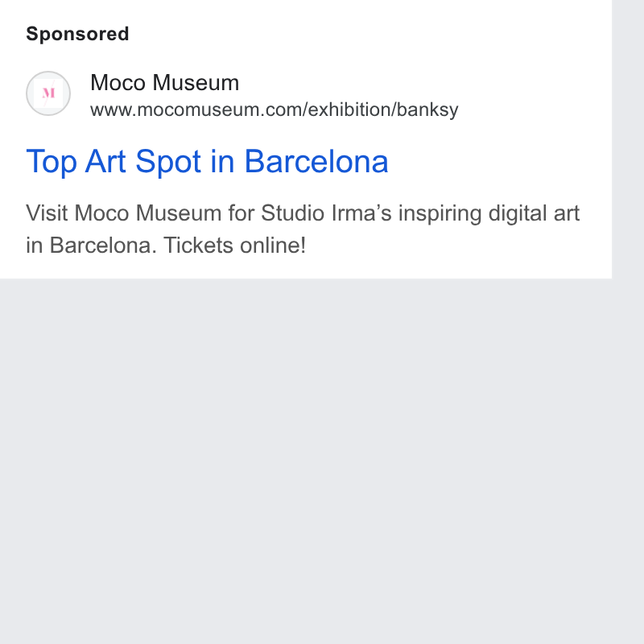
Task: Click "Studio Irma's" in the description text
Action: coord(327,213)
